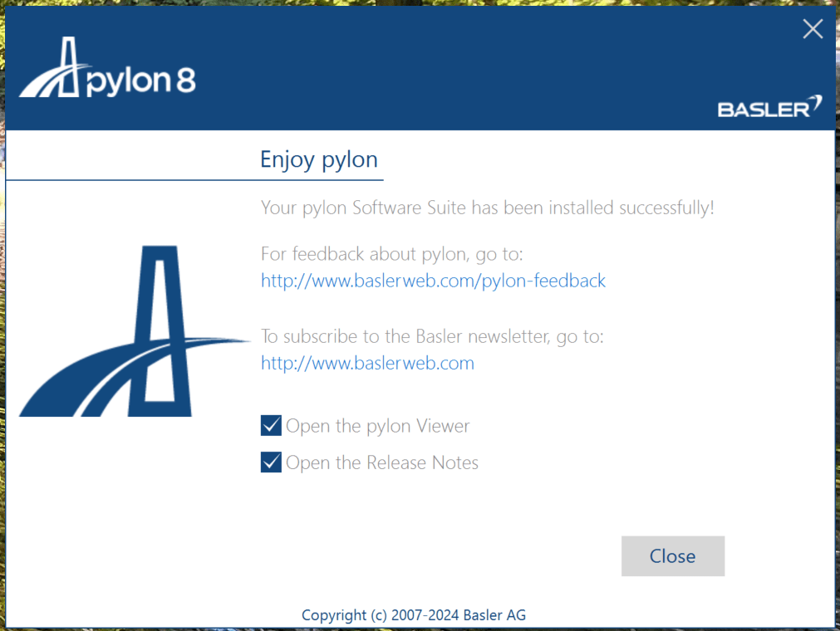This screenshot has height=631, width=840.
Task: Click the 'Enjoy pylon' heading
Action: point(318,159)
